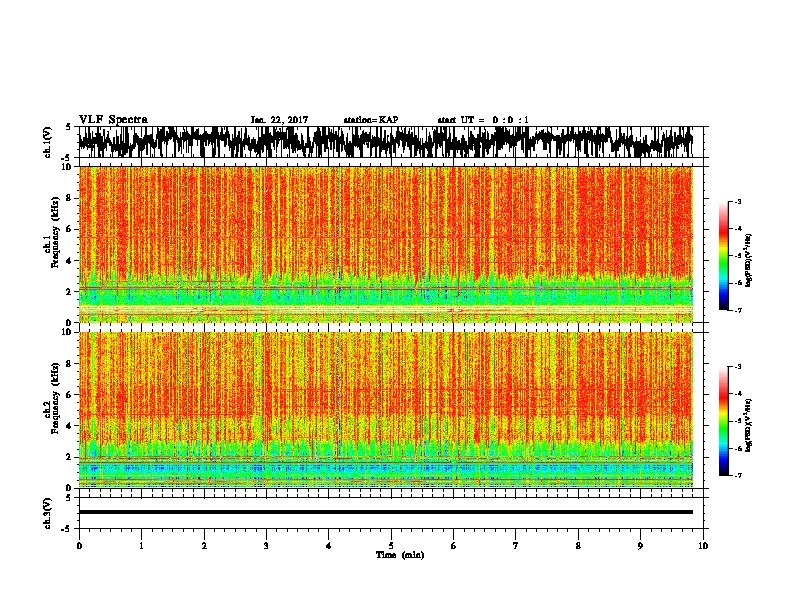Image resolution: width=792 pixels, height=612 pixels.
Task: Click the ch.1 color scale bar
Action: click(723, 256)
